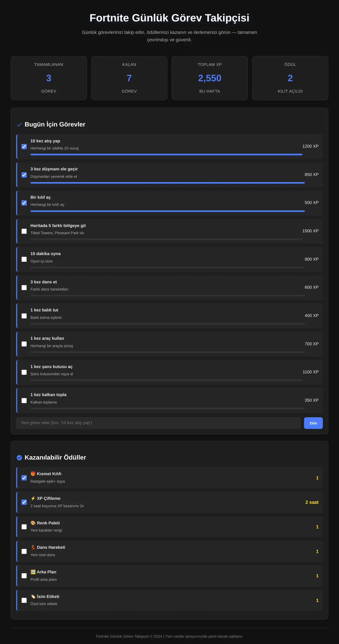339x644 pixels.
Task: Click the gift icon beside Kısmet Kılıfı
Action: coord(33,474)
